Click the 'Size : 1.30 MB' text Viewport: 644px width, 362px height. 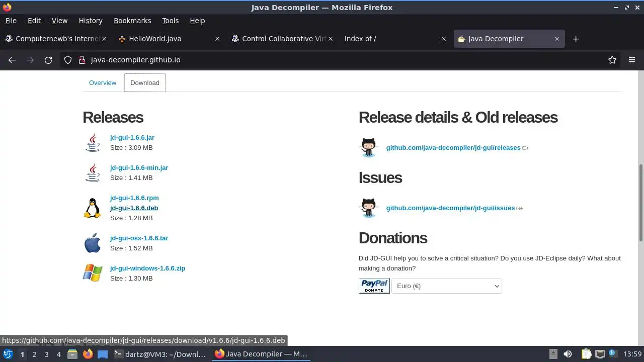tap(131, 278)
